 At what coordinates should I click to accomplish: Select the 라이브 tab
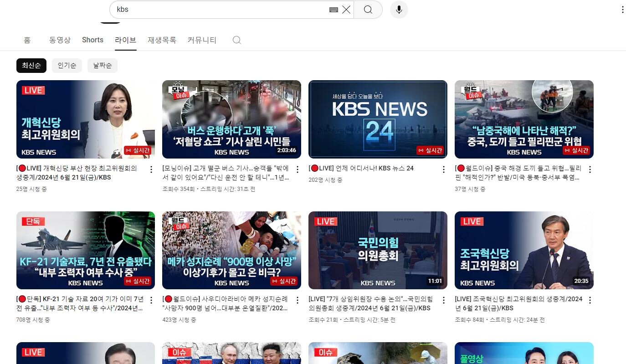[126, 40]
